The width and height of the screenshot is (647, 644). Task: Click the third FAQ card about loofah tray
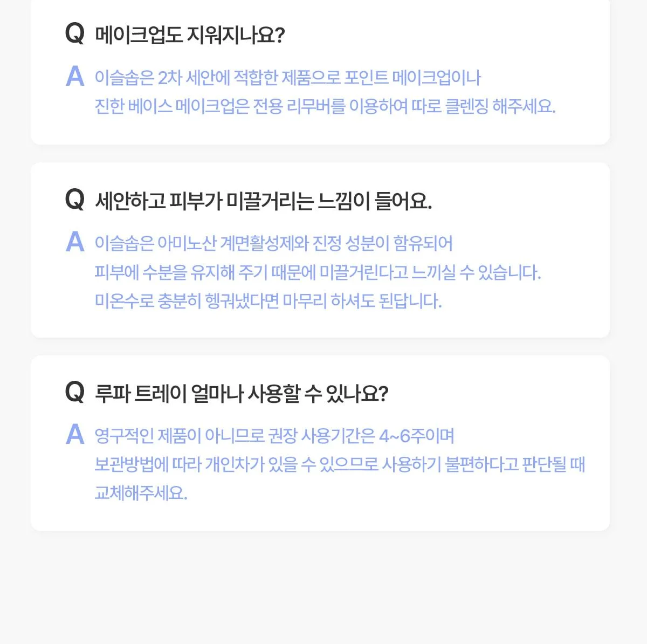point(320,443)
